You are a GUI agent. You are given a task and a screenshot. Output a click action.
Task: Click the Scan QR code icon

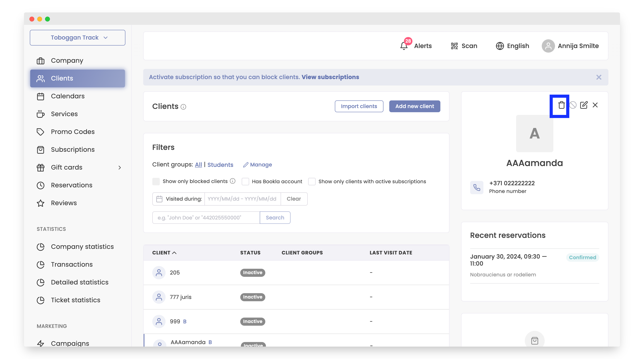454,46
